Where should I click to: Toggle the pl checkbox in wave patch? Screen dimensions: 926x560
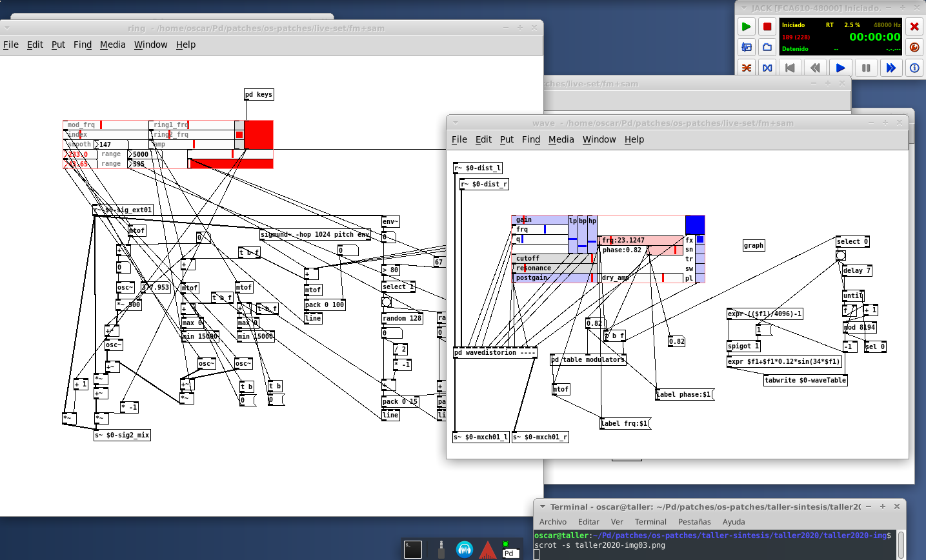point(700,278)
